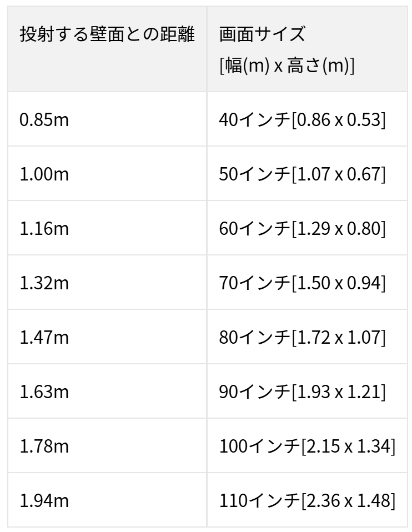Select the 1.78m distance cell
Screen dimensions: 412x532
click(x=44, y=446)
